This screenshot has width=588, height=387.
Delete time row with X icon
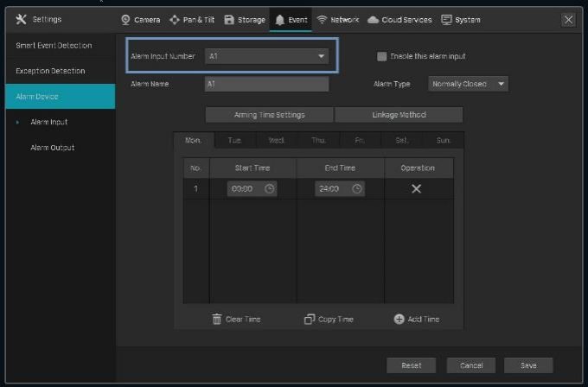click(416, 189)
